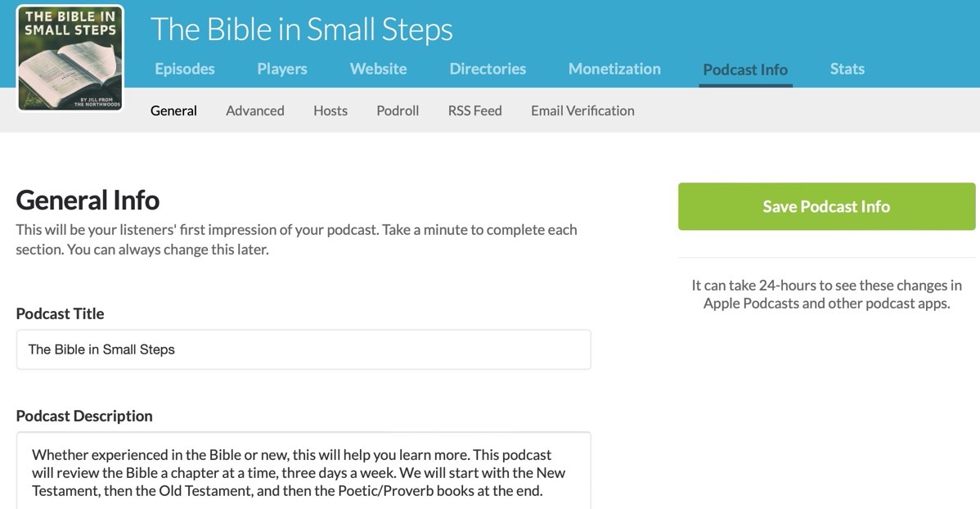Open the Directories tab
This screenshot has height=509, width=980.
tap(488, 69)
